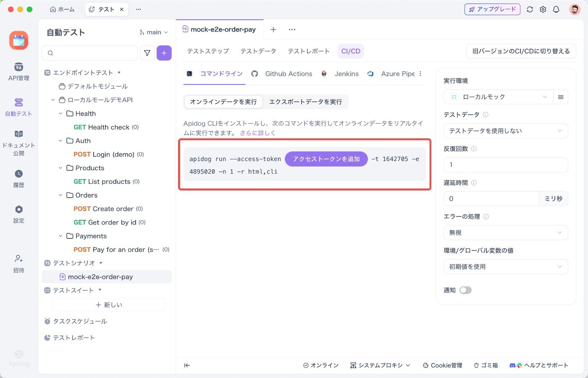Open 初期値を使用 variables dropdown
The height and width of the screenshot is (378, 588).
tap(506, 267)
